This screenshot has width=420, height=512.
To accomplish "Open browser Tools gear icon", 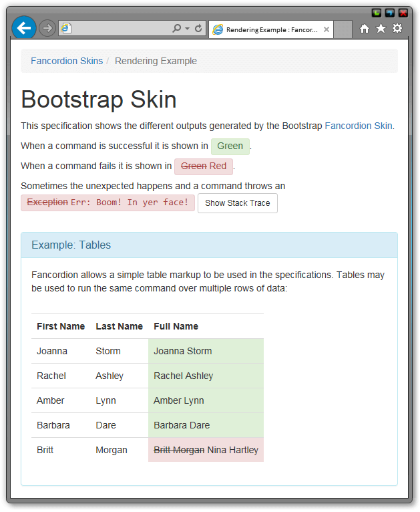I will point(397,29).
